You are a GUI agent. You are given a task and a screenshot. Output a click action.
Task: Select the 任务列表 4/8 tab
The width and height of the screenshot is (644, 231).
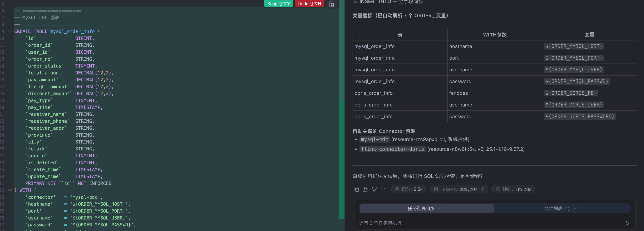click(427, 208)
